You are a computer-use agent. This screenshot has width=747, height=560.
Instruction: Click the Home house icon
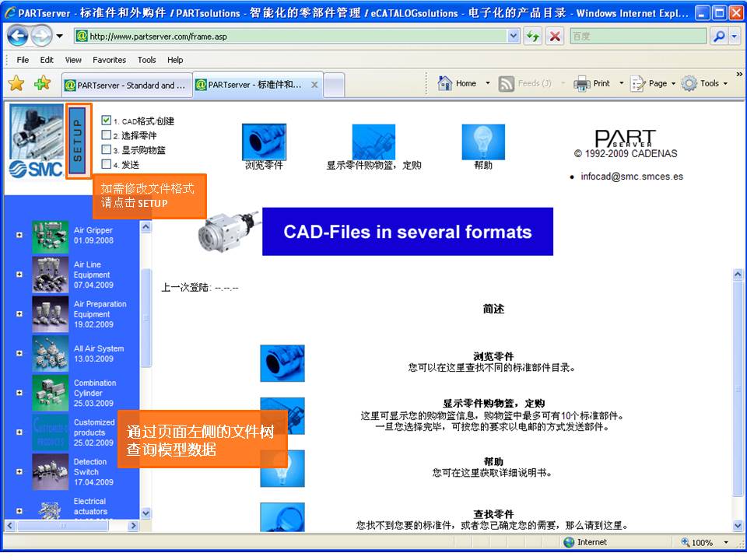[445, 83]
